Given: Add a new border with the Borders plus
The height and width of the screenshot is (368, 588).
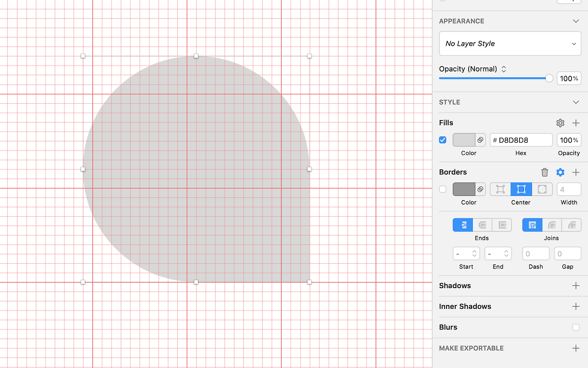Looking at the screenshot, I should click(576, 172).
